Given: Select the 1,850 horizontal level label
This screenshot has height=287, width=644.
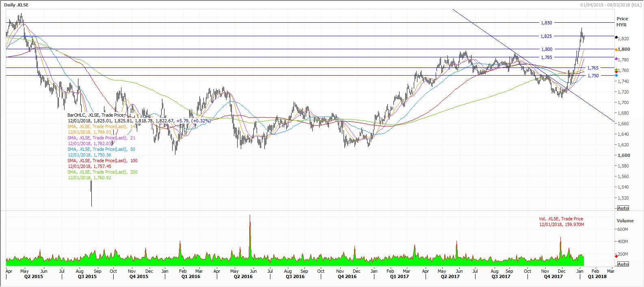Looking at the screenshot, I should (546, 23).
